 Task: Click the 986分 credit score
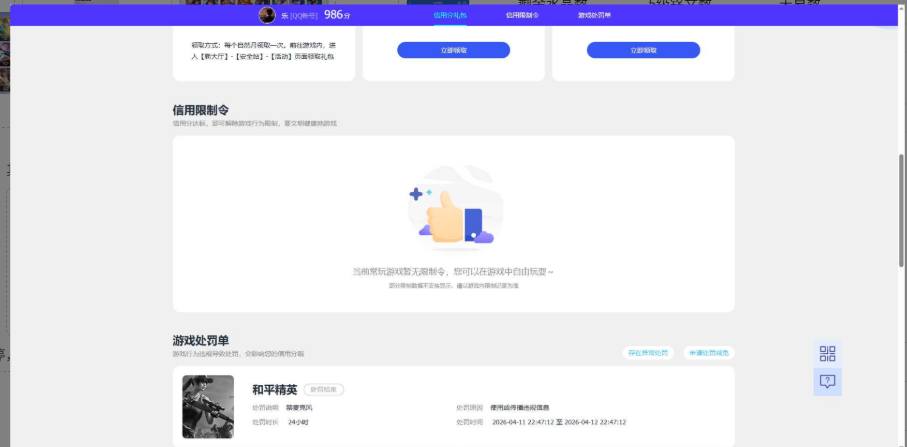click(337, 16)
